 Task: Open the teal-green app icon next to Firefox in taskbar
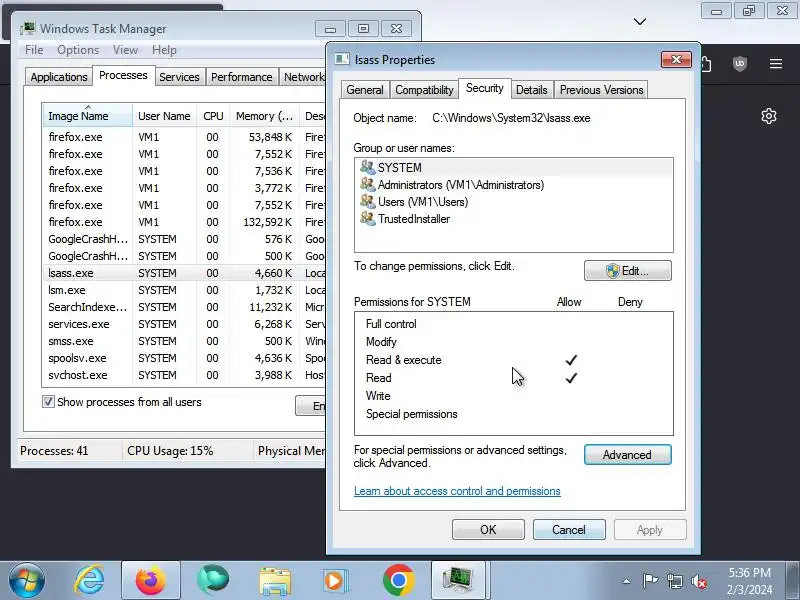click(213, 580)
